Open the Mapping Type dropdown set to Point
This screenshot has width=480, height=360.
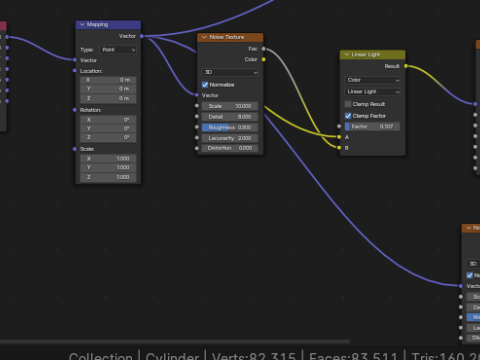click(118, 50)
